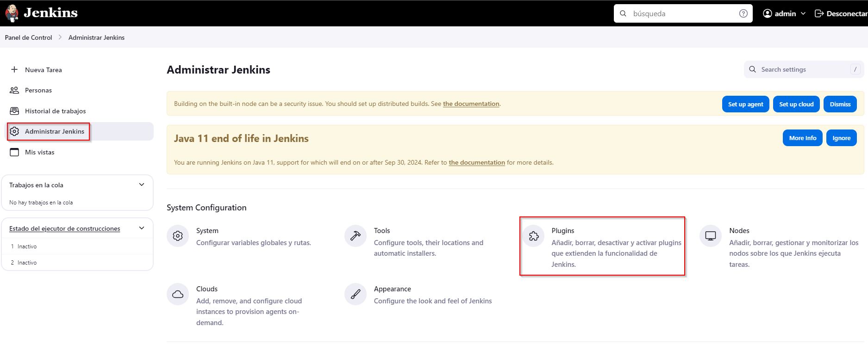Screen dimensions: 868x351
Task: Click the Estado del ejecutor de construcciones link
Action: coord(64,228)
